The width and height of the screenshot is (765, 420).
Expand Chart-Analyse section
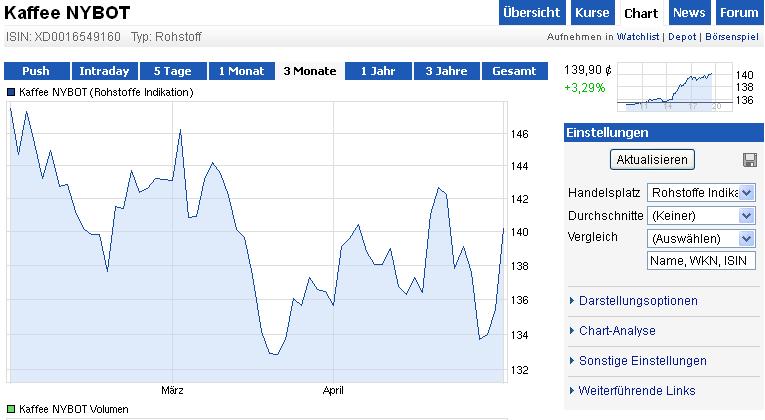(617, 331)
